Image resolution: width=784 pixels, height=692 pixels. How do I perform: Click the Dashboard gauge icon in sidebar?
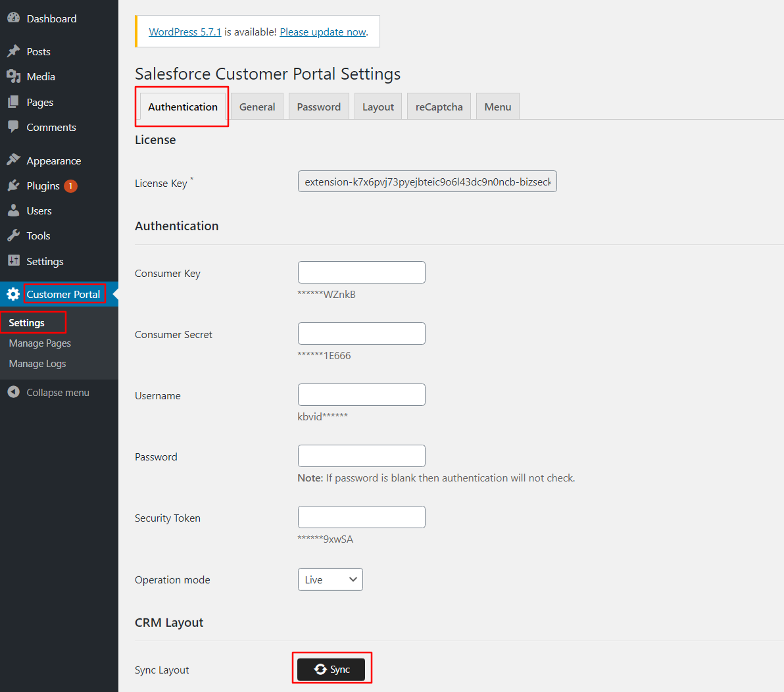click(x=13, y=18)
